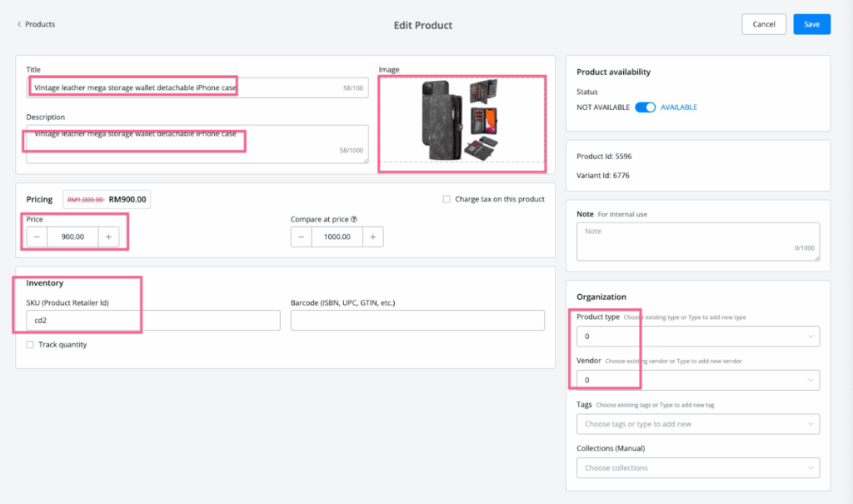
Task: Open the Vendor dropdown
Action: 811,380
